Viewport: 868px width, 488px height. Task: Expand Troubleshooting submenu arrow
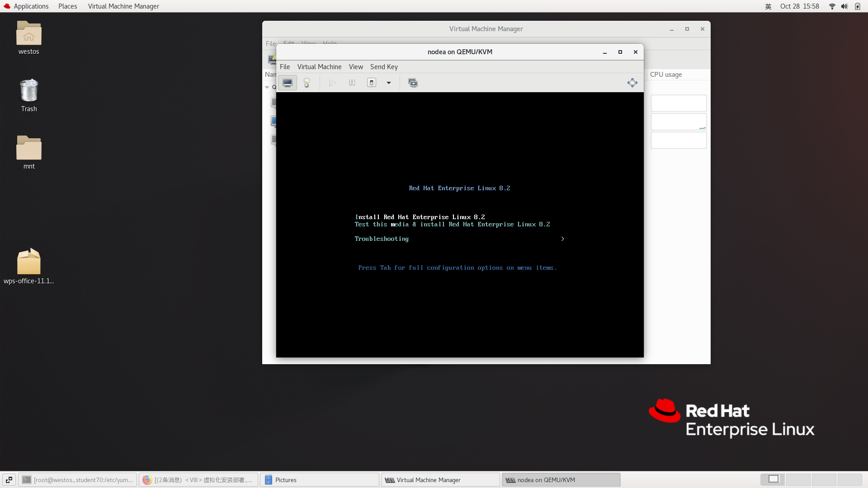(x=562, y=239)
